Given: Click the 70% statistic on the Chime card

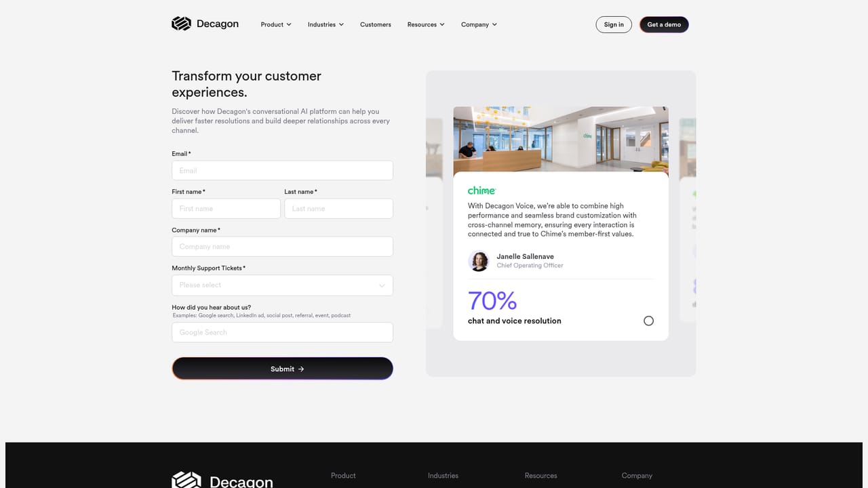Looking at the screenshot, I should (x=492, y=300).
